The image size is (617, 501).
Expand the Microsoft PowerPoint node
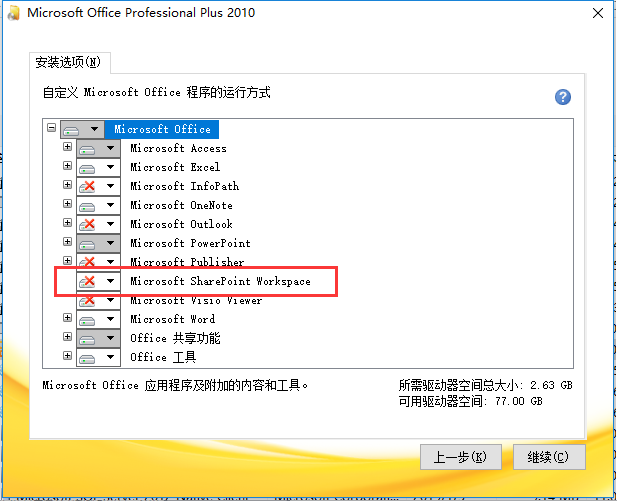(67, 242)
